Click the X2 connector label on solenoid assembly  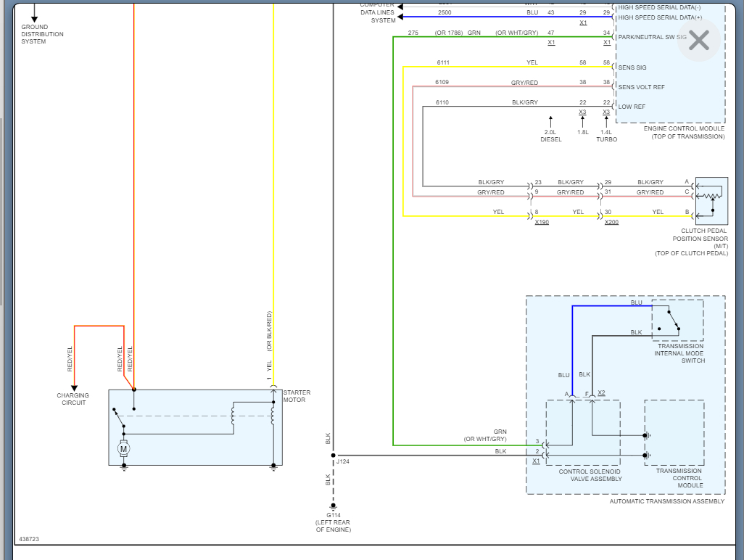tap(601, 392)
